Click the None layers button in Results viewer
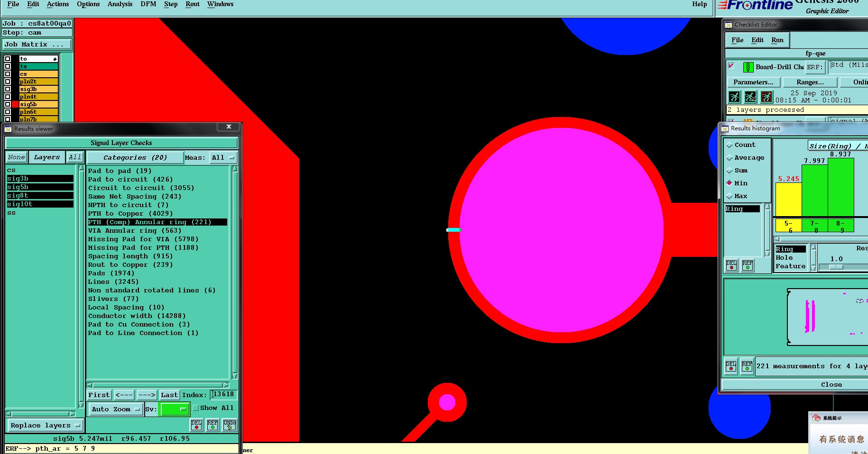This screenshot has width=868, height=454. [x=16, y=157]
